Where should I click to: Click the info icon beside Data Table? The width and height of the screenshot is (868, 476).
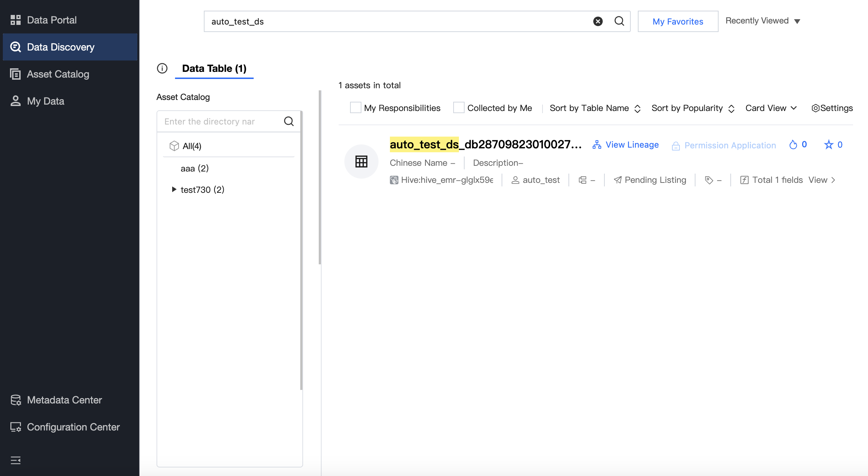tap(162, 68)
